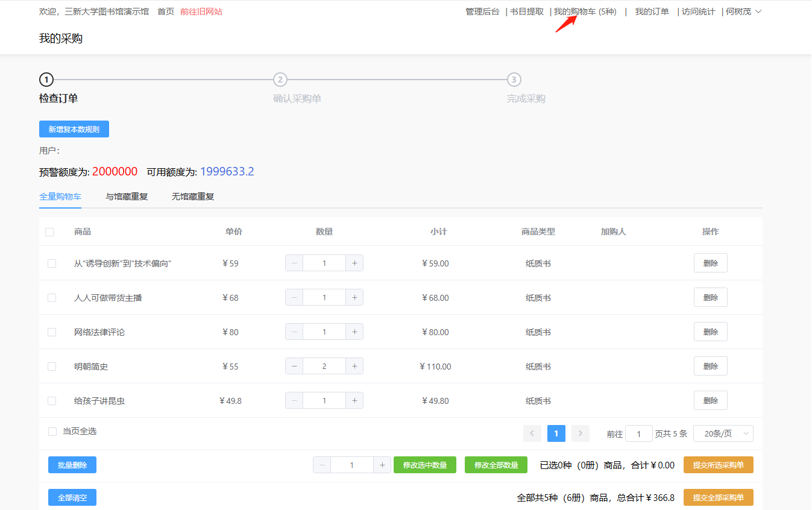Click plus icon for 人人可做带货主播 quantity
The image size is (812, 510).
(354, 298)
